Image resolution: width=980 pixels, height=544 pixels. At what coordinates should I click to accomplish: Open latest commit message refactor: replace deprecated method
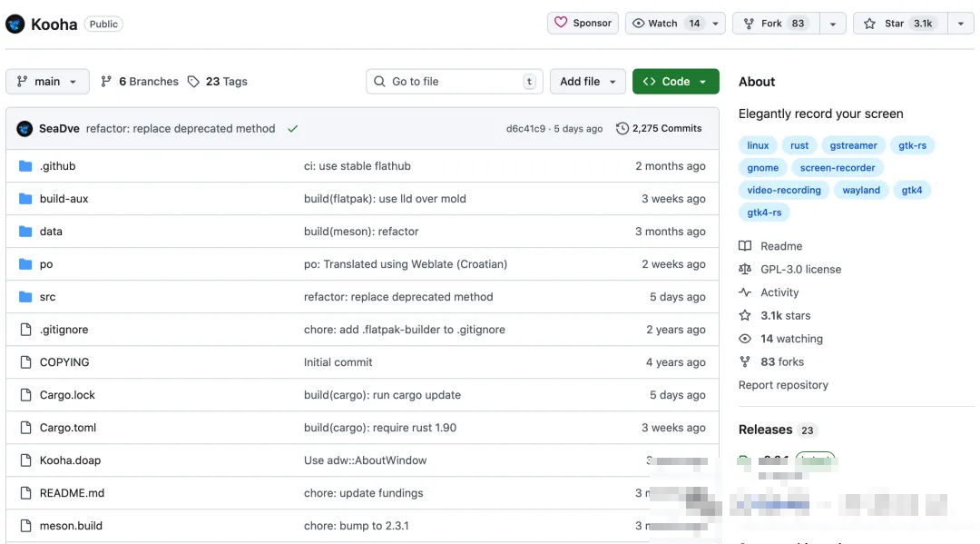click(x=181, y=128)
